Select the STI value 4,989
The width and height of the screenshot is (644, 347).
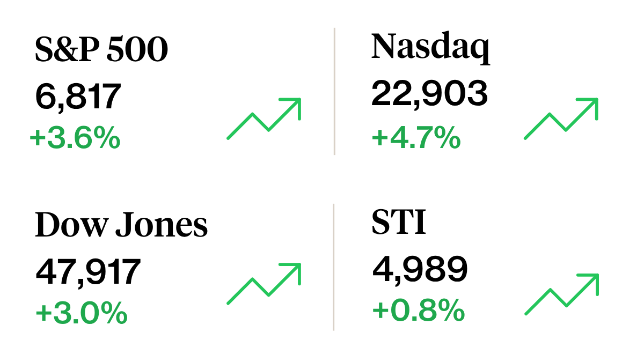pyautogui.click(x=420, y=269)
